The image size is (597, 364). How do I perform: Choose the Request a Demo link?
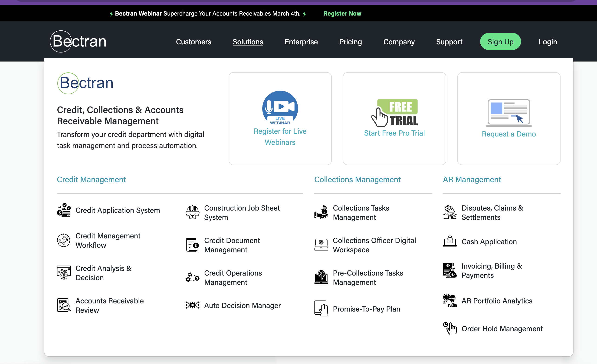pyautogui.click(x=508, y=134)
